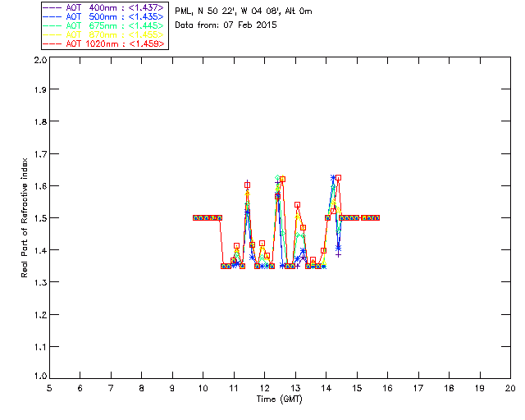
Task: Click the red square peak near 11.4 GMT
Action: (x=247, y=185)
